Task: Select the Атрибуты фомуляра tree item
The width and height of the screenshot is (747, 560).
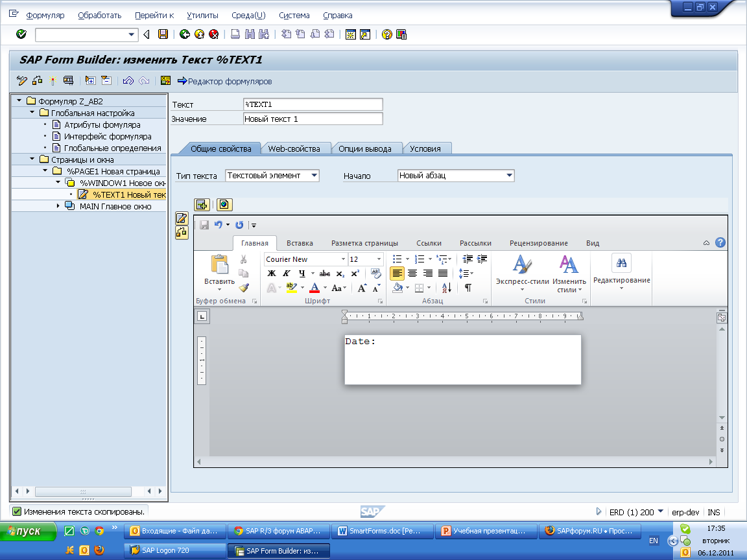Action: coord(102,124)
